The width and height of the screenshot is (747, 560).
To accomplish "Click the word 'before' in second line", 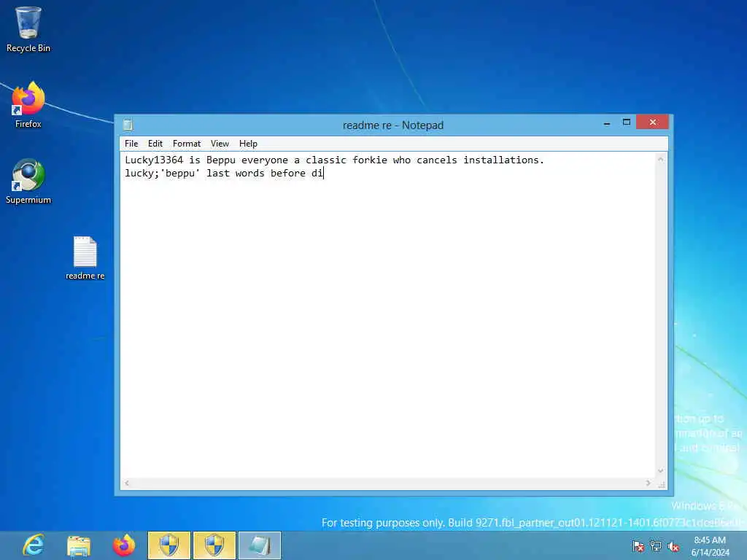I will [287, 174].
